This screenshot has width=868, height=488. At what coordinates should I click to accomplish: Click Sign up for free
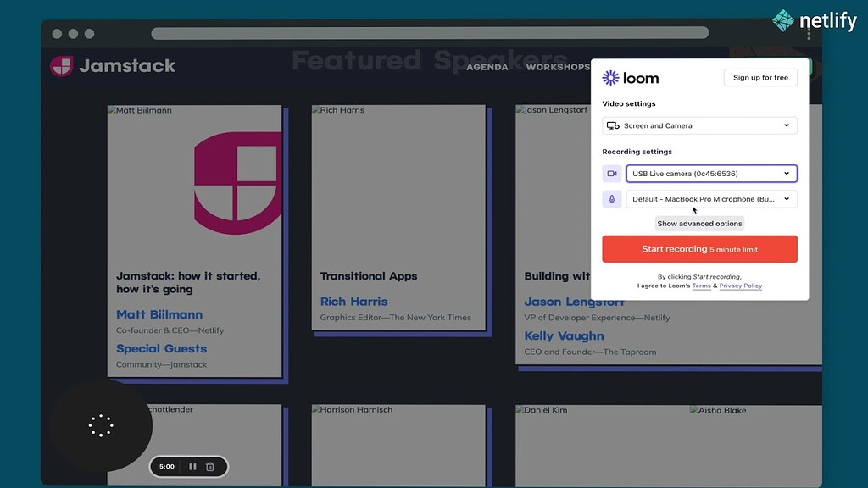tap(760, 77)
